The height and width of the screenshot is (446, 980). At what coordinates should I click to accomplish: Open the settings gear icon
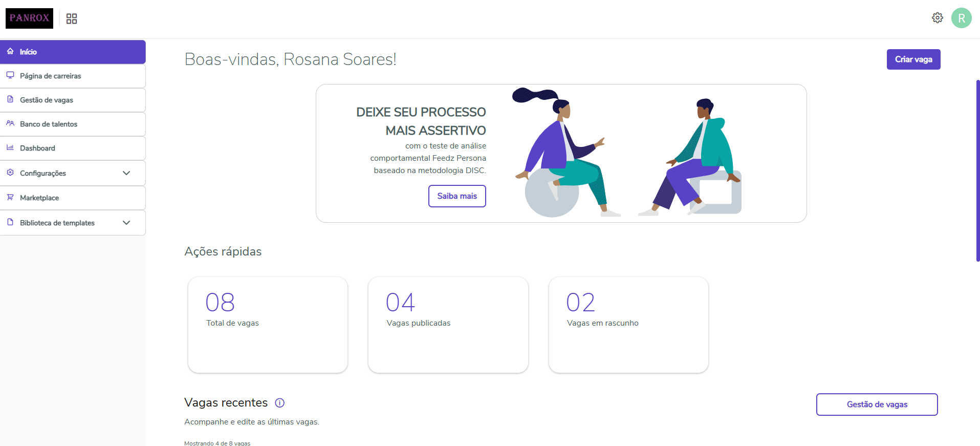click(x=937, y=18)
